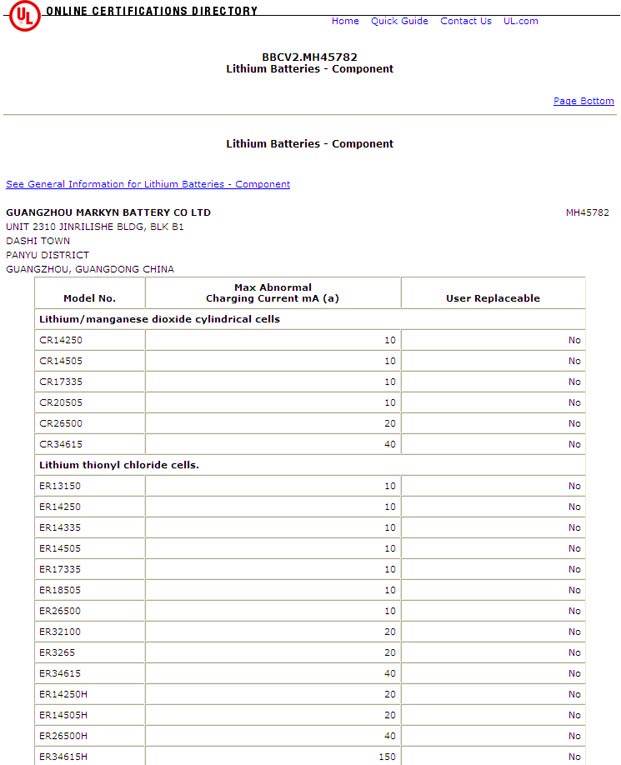Click ONLINE CERTIFICATIONS DIRECTORY banner title

(x=152, y=11)
